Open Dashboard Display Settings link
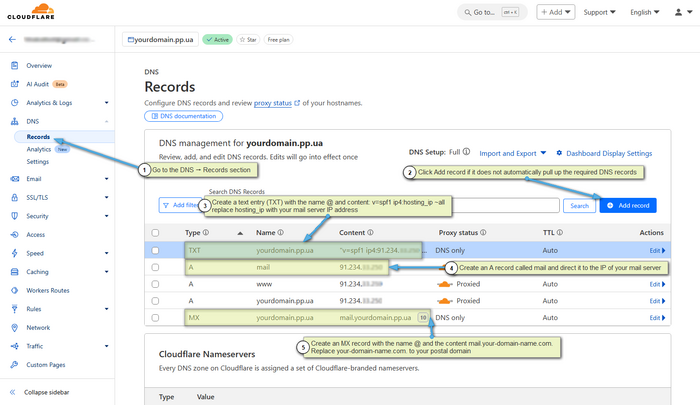The image size is (700, 405). click(609, 153)
